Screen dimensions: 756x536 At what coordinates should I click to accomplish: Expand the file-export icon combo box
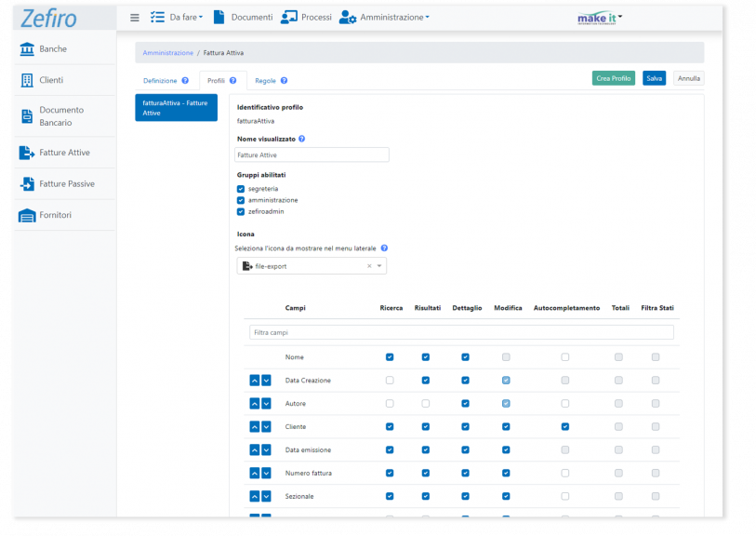[379, 266]
